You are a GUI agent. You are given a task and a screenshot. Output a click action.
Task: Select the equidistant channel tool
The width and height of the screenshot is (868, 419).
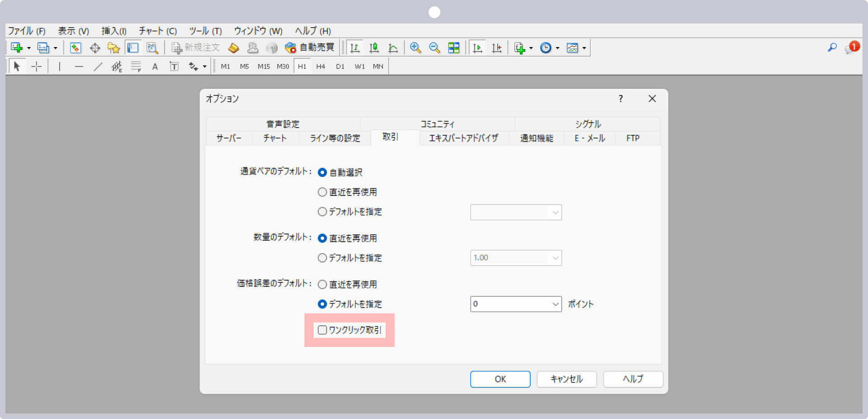coord(117,67)
